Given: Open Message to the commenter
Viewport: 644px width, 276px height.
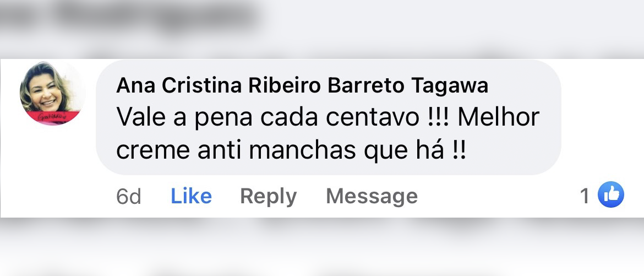Looking at the screenshot, I should pos(372,196).
